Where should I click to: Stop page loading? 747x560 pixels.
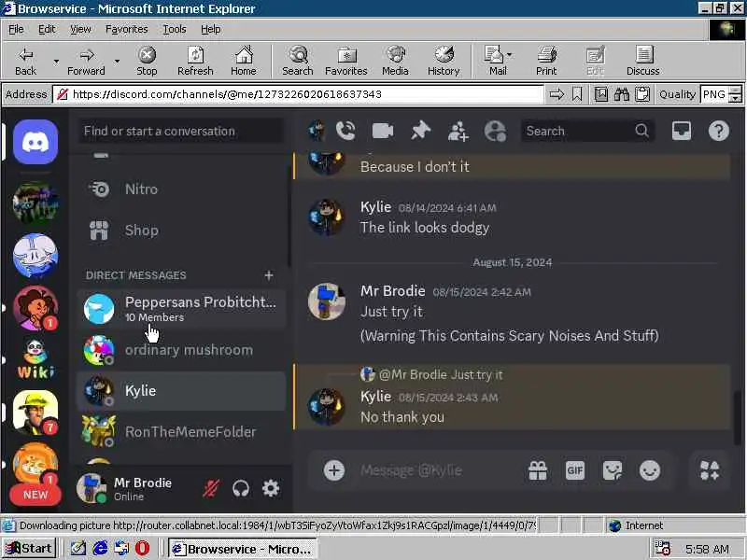pyautogui.click(x=147, y=61)
